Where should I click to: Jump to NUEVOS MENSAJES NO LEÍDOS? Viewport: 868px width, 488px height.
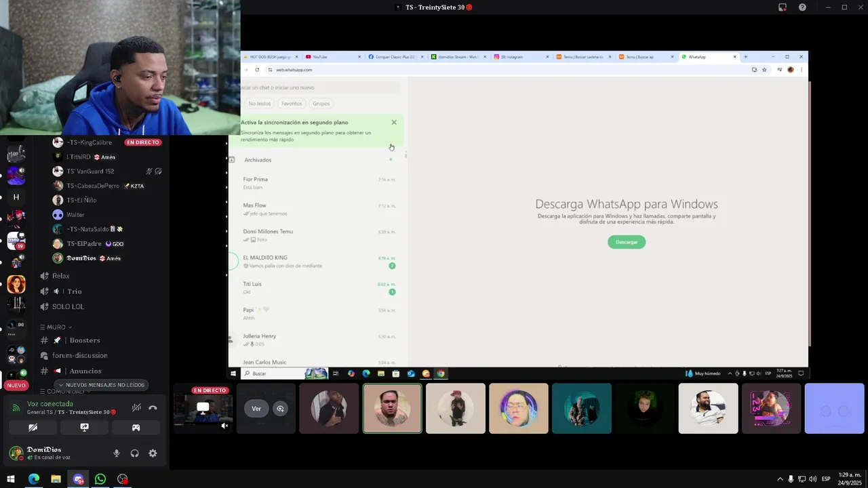[x=100, y=384]
